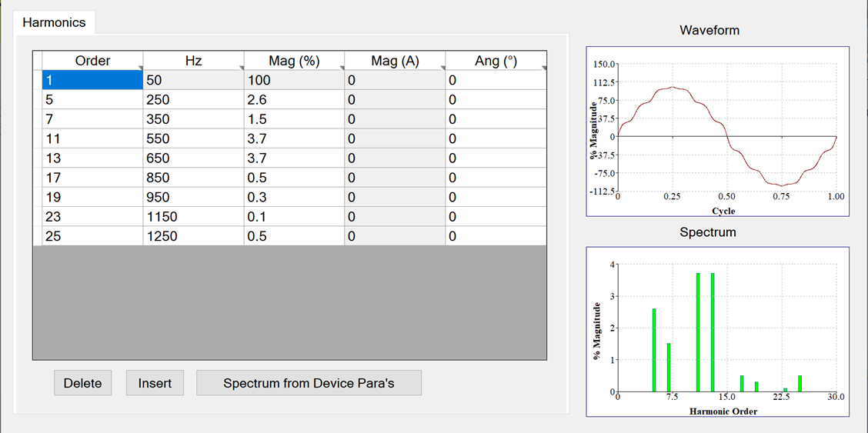
Task: Click the Hz cell showing 1150
Action: coord(193,216)
